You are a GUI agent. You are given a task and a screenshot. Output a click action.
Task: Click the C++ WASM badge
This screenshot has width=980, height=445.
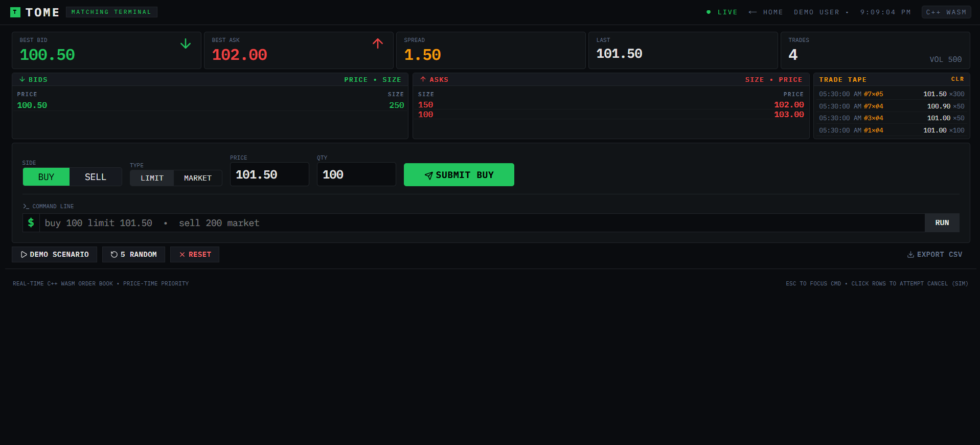(x=946, y=12)
